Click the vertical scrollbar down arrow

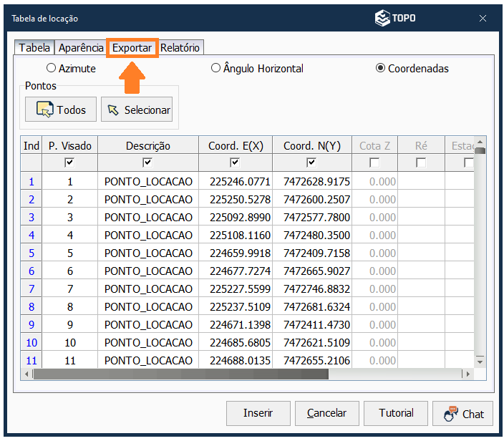point(480,361)
